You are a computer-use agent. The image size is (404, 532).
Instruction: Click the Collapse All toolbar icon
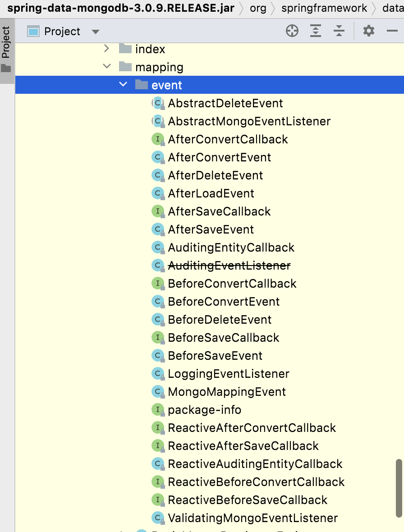tap(339, 31)
